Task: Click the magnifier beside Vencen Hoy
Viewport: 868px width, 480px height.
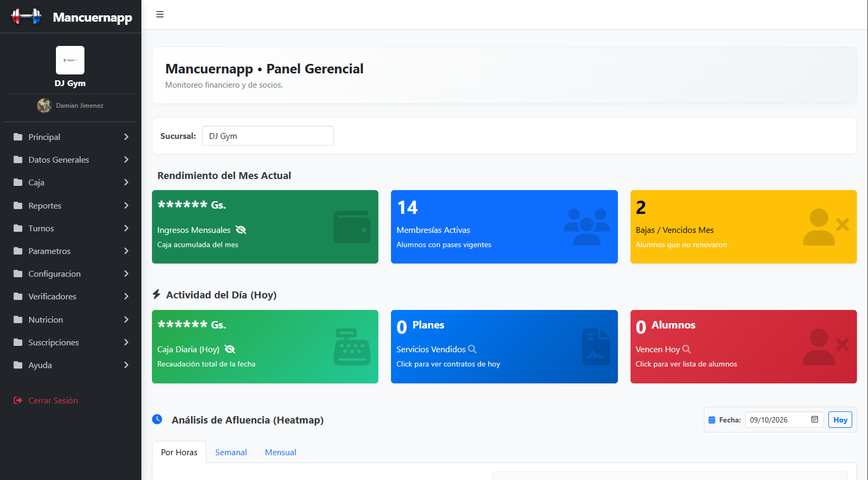Action: click(686, 349)
